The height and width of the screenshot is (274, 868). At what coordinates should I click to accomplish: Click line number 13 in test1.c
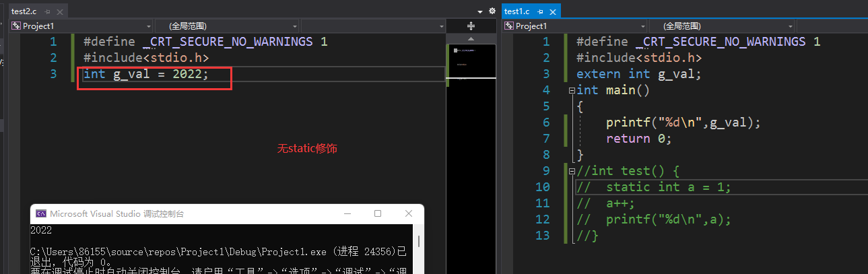(542, 236)
